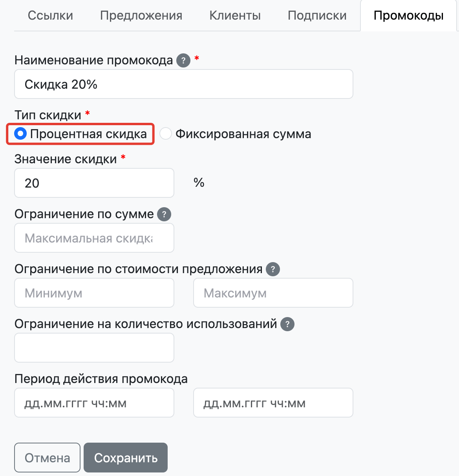Select Фиксированная сумма radio button
Screen dimensions: 459x476
(x=166, y=134)
